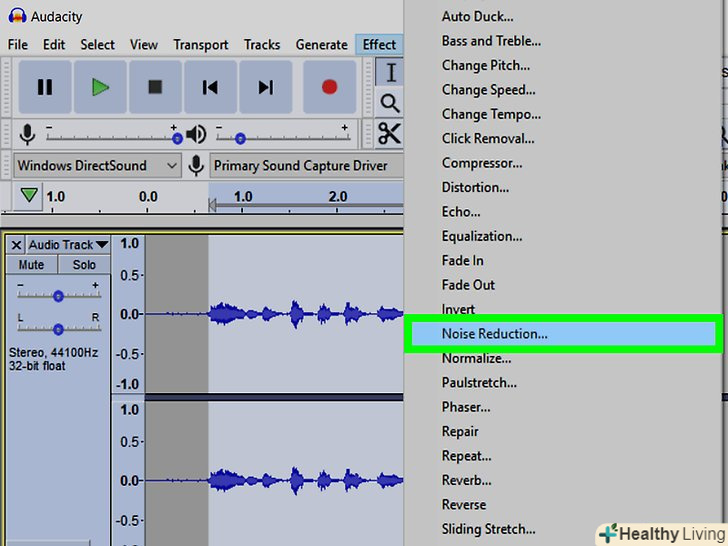Click the Cut scissors icon

point(389,134)
